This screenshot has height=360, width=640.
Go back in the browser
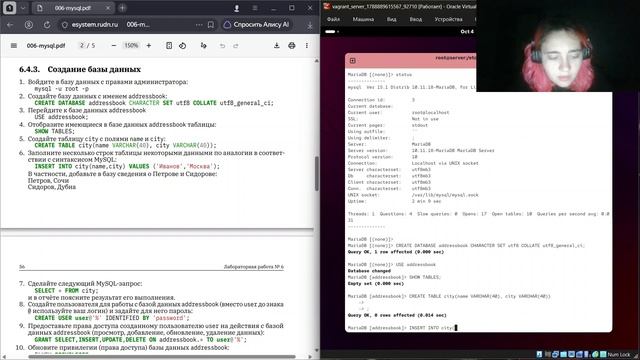click(x=10, y=25)
